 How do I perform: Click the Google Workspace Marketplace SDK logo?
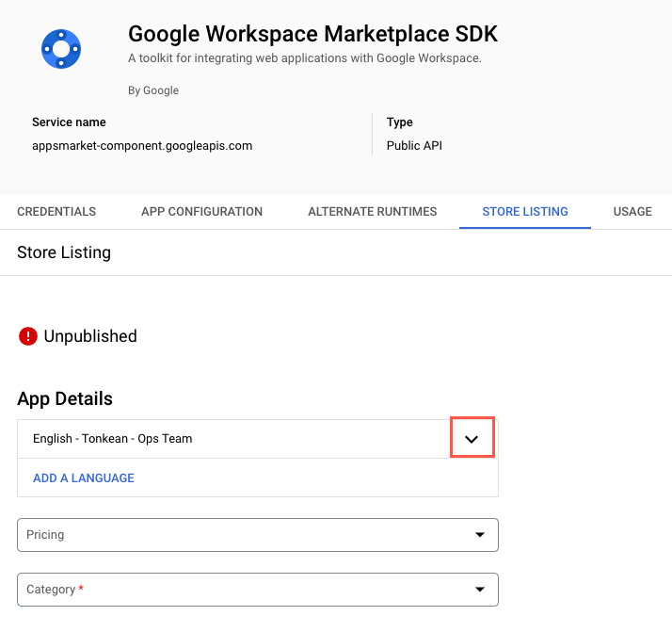[x=61, y=48]
